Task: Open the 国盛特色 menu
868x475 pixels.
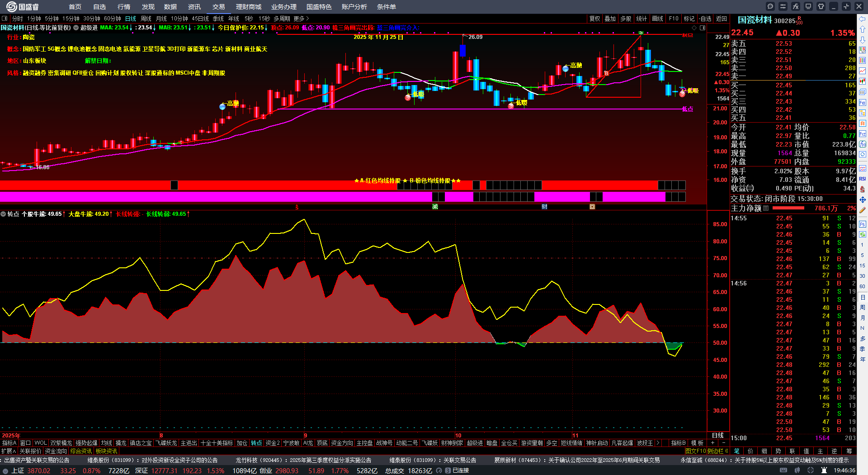Action: pos(319,7)
